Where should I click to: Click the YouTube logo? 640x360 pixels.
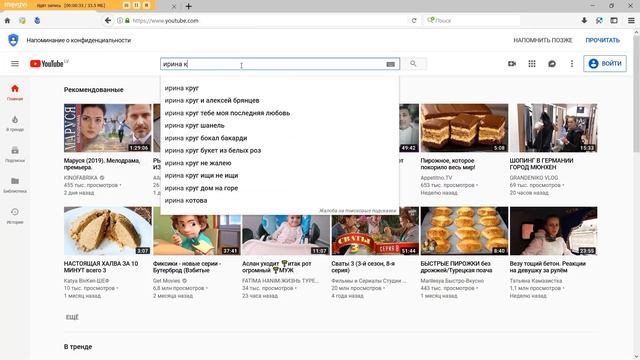coord(47,64)
